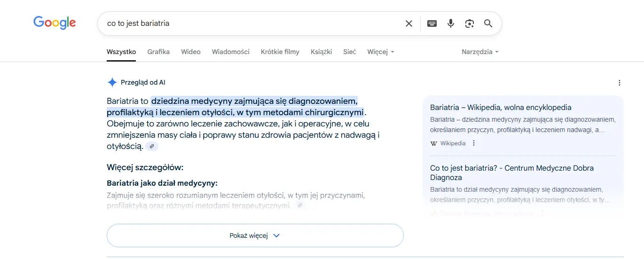Expand the answer with Pokaż więcej
This screenshot has width=644, height=259.
[255, 235]
